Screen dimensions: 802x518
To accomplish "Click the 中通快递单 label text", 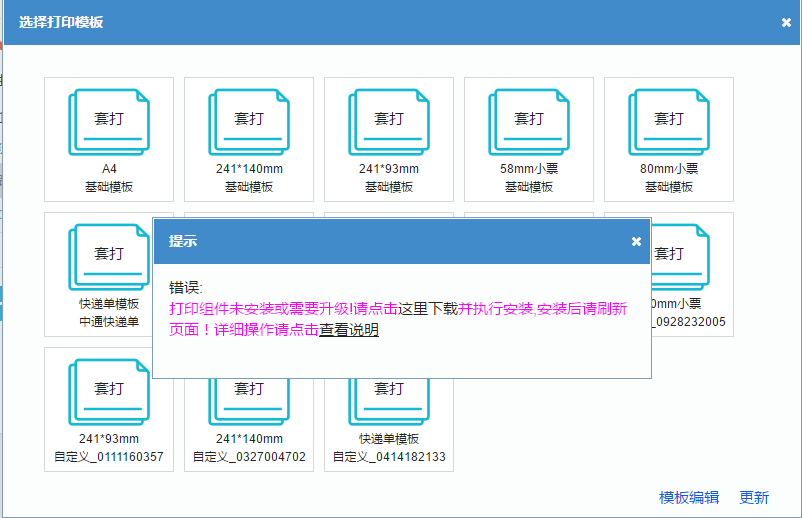I will (x=109, y=322).
